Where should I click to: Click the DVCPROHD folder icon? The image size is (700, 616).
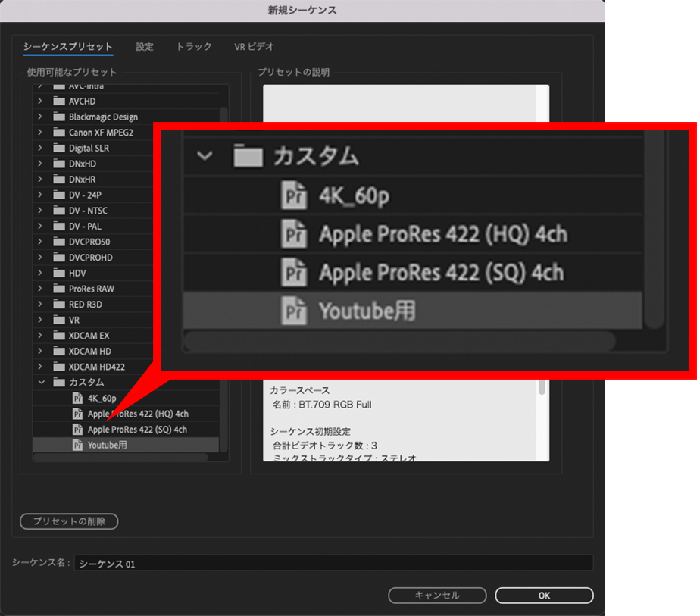(x=59, y=258)
